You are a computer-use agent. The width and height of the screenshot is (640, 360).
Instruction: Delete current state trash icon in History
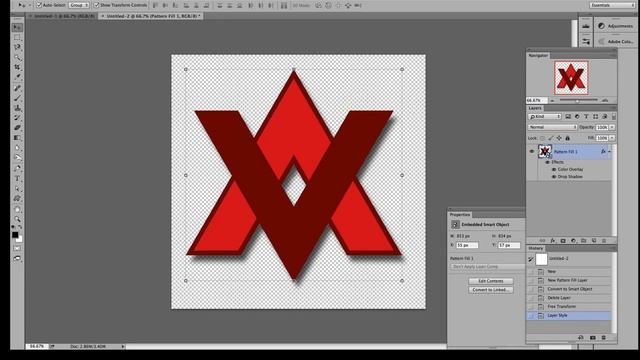click(604, 338)
